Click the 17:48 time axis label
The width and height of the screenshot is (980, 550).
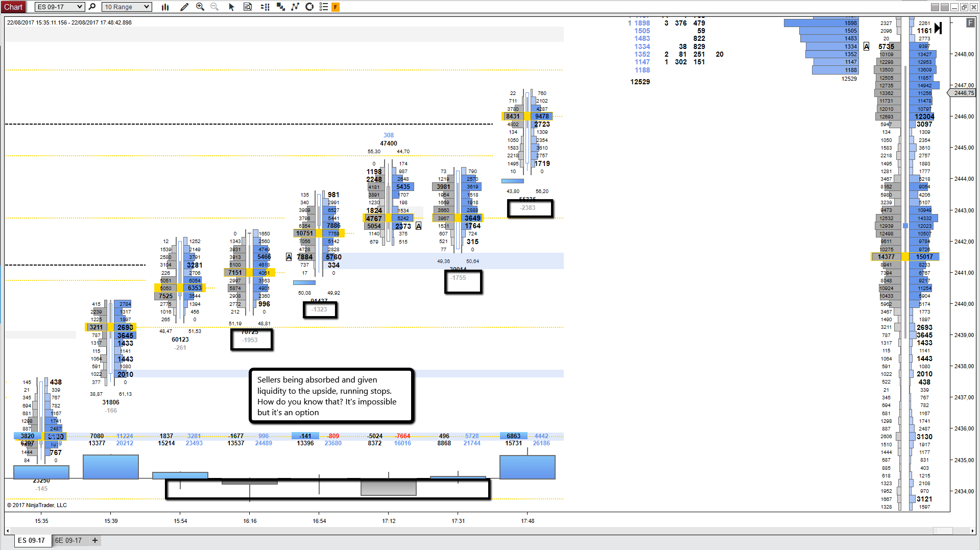tap(528, 521)
